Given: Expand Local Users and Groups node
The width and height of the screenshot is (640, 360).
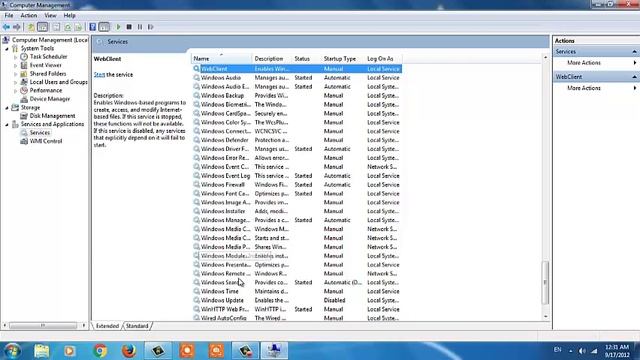Looking at the screenshot, I should 16,82.
